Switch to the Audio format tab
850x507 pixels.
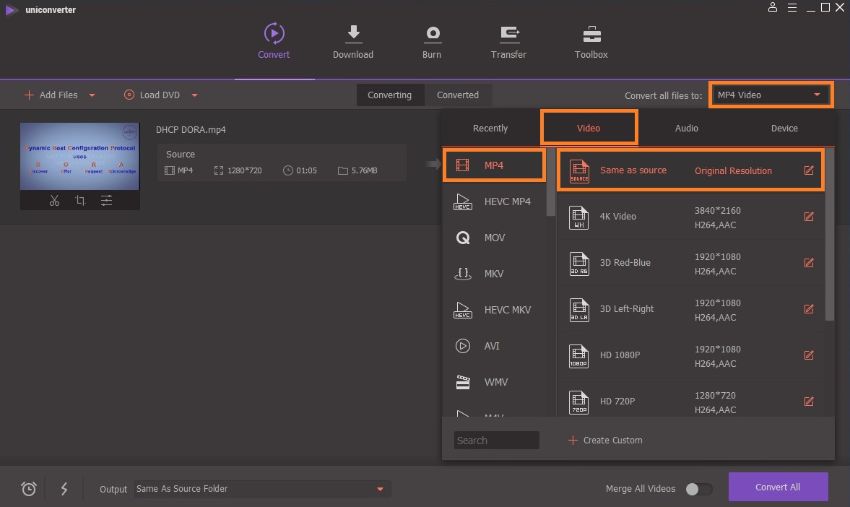(686, 128)
